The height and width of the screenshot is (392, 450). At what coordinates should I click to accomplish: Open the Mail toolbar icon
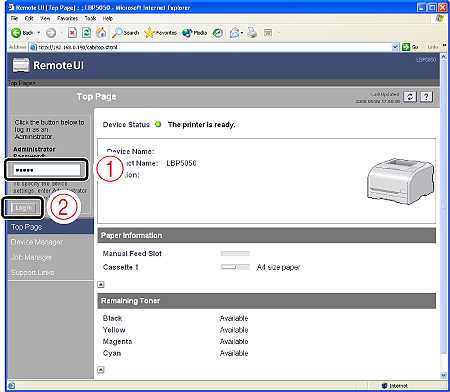tap(235, 33)
